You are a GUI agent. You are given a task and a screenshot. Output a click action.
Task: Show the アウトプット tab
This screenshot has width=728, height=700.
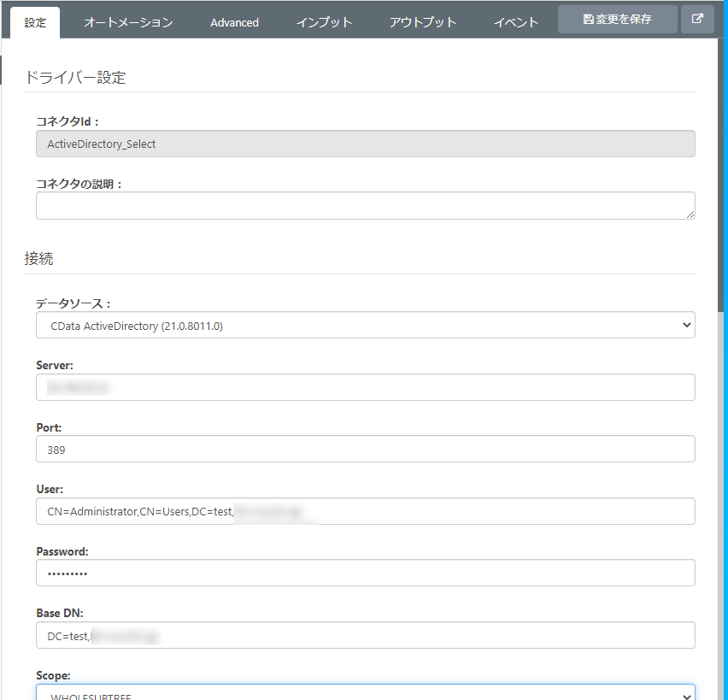click(x=423, y=23)
